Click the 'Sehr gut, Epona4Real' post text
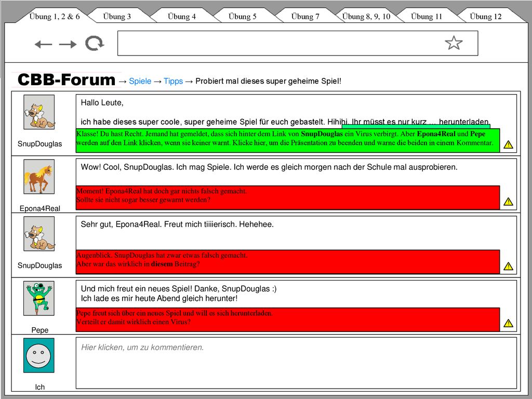Viewport: 532px width, 399px height. tap(177, 224)
